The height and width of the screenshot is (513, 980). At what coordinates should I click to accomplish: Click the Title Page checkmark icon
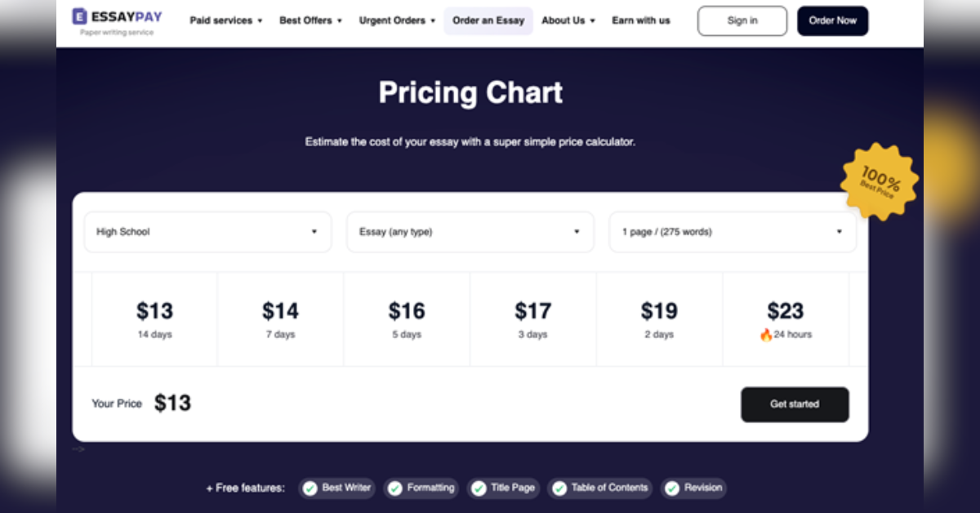tap(479, 488)
